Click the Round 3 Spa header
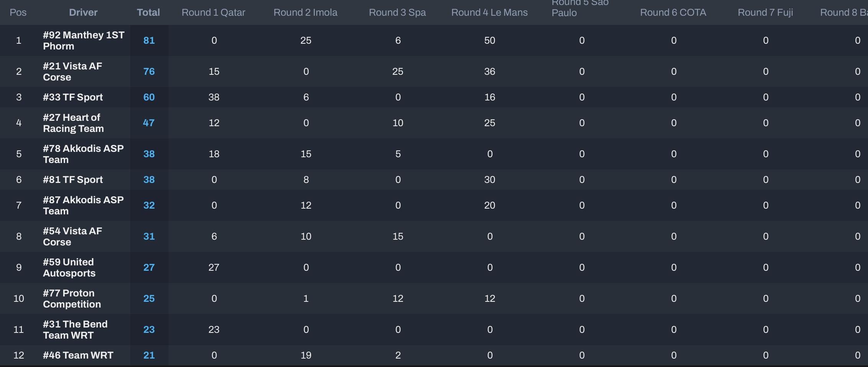The height and width of the screenshot is (367, 868). click(x=397, y=12)
